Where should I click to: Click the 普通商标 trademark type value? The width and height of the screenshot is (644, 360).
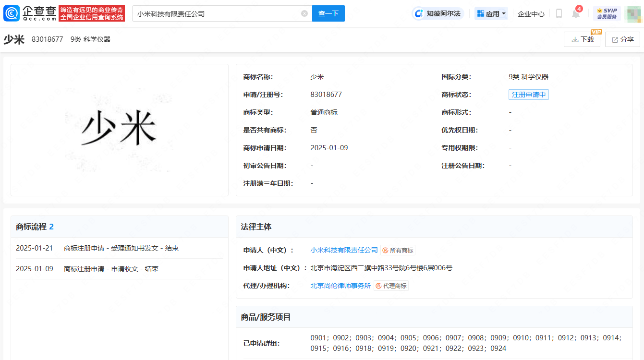(x=324, y=112)
